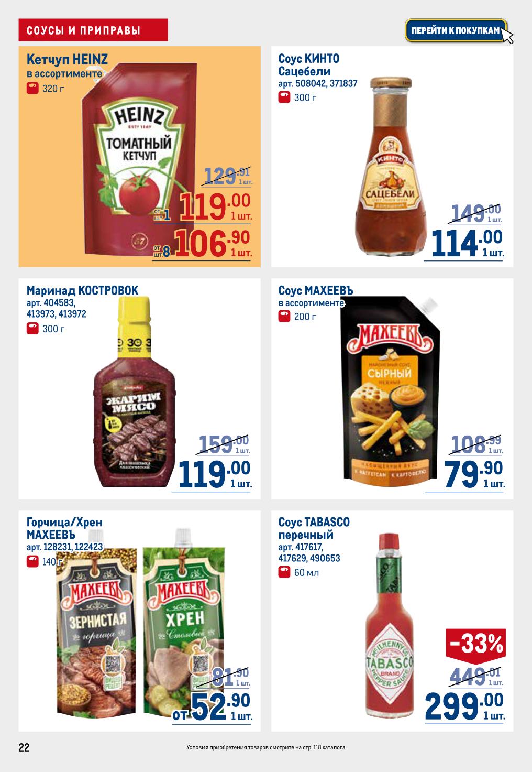Click the weight icon beside 320 г
This screenshot has width=532, height=772.
[x=32, y=88]
